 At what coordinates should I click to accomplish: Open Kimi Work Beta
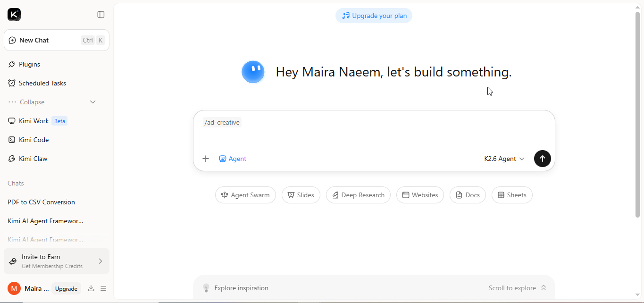[x=57, y=121]
